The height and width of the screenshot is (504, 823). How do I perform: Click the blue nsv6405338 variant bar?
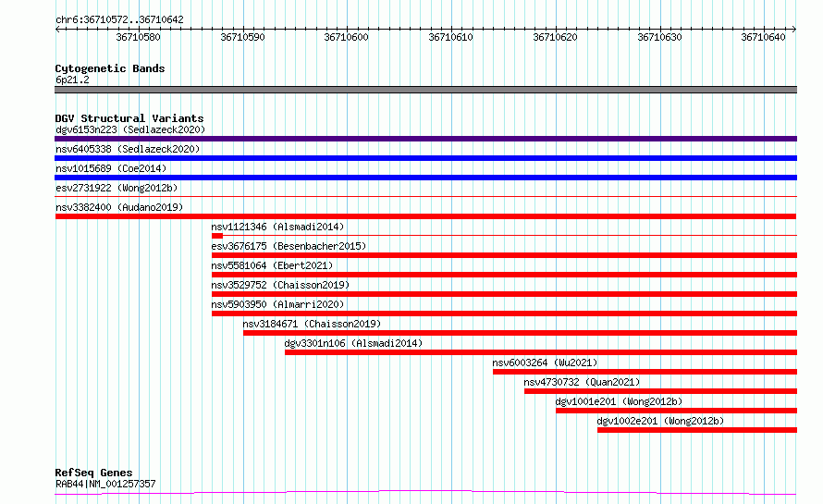coord(425,158)
